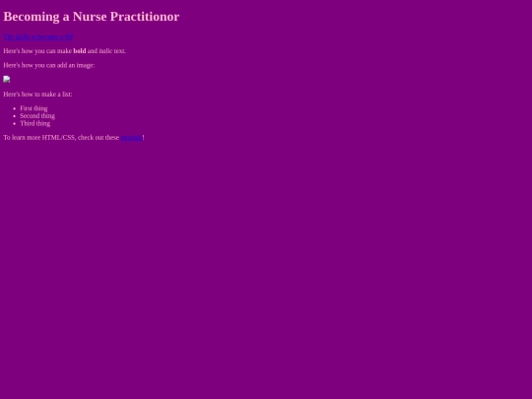Open 'The skills to become a NP' link
Viewport: 532px width, 399px height.
pos(38,37)
